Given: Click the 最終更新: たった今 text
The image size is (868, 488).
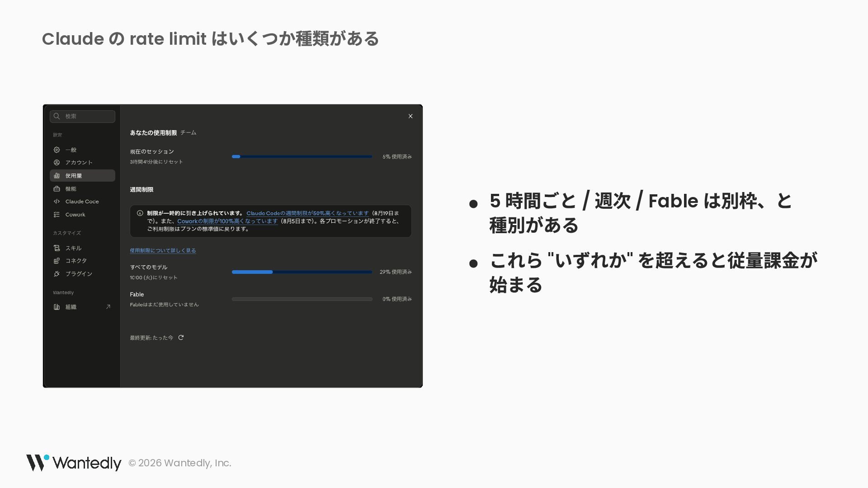Looking at the screenshot, I should pyautogui.click(x=151, y=338).
